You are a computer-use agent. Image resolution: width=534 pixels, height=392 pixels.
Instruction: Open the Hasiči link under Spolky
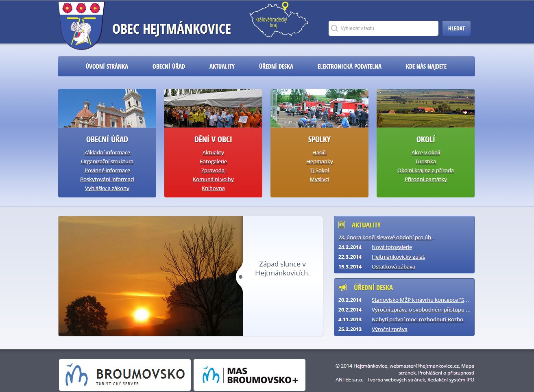pos(319,153)
